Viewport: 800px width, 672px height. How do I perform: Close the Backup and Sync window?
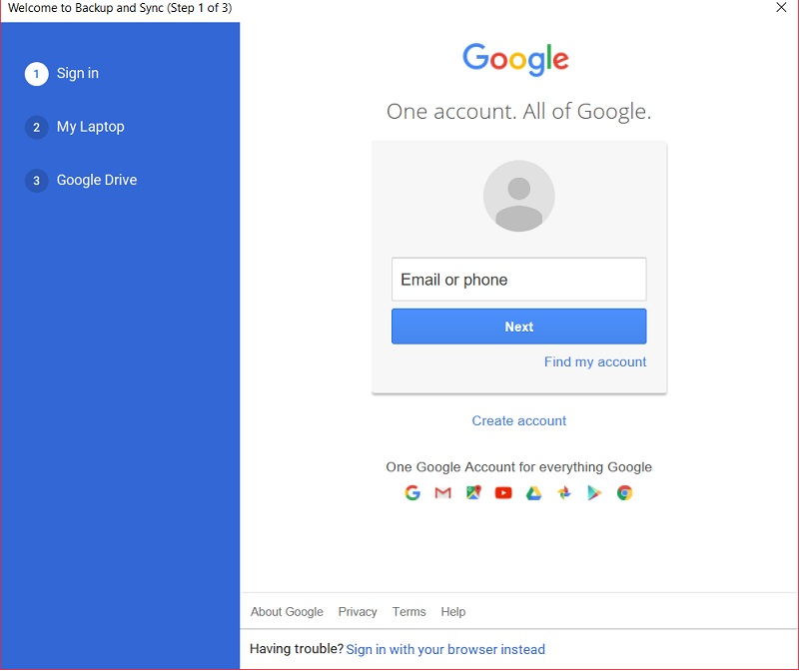[781, 8]
